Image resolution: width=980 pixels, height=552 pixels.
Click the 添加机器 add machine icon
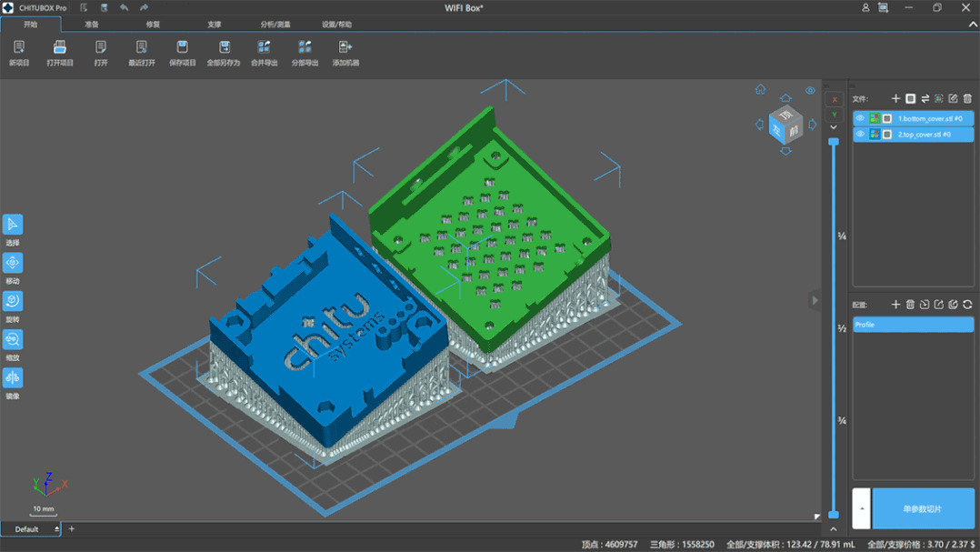[345, 47]
